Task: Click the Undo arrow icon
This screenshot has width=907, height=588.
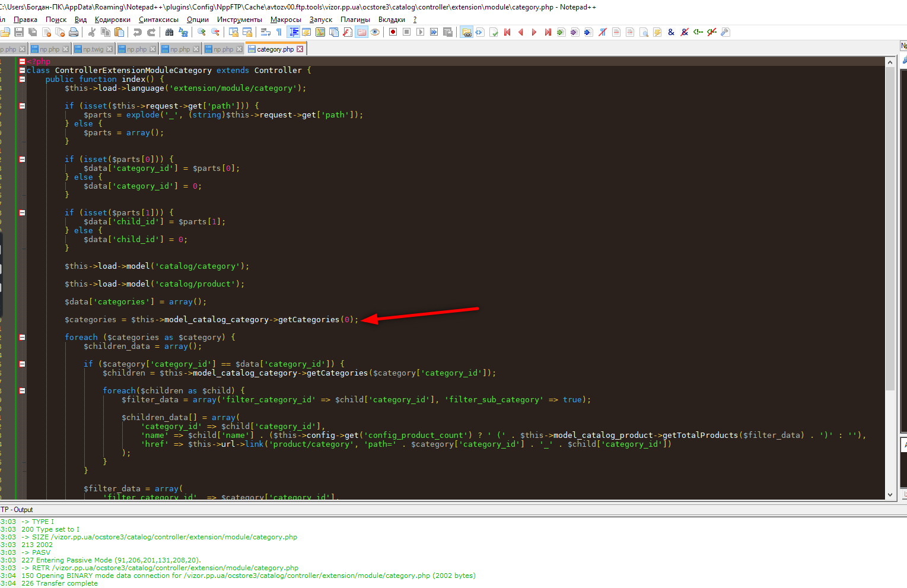Action: [x=138, y=32]
